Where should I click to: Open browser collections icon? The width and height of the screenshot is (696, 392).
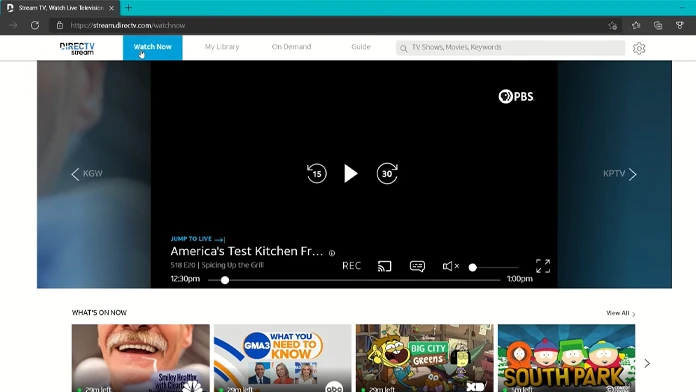point(658,25)
